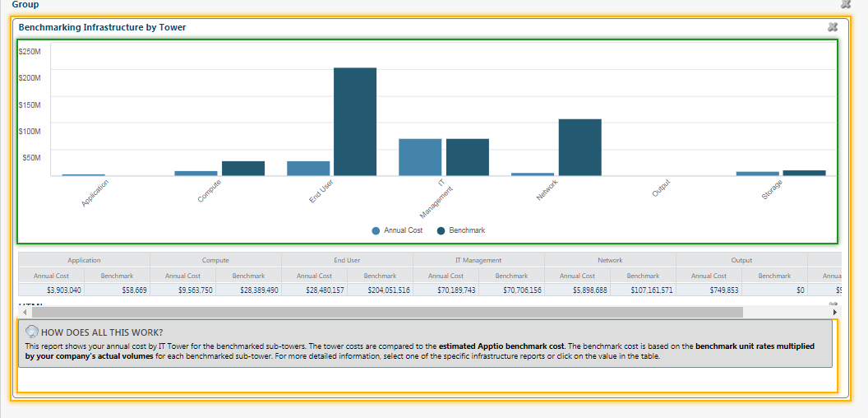Screen dimensions: 868x418
Task: Select the Compute column header in table
Action: 216,260
